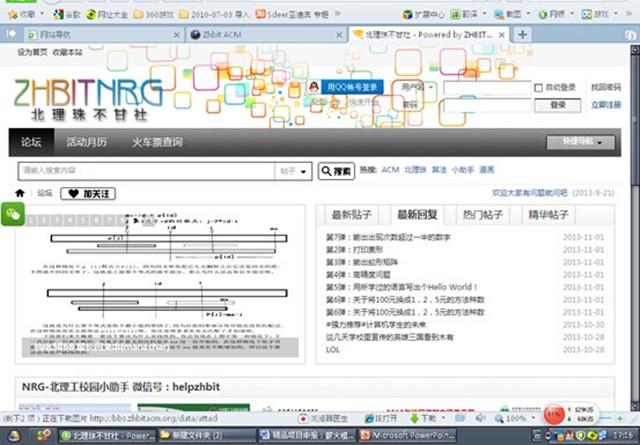Click the 设为首页 link
640x445 pixels.
point(32,52)
